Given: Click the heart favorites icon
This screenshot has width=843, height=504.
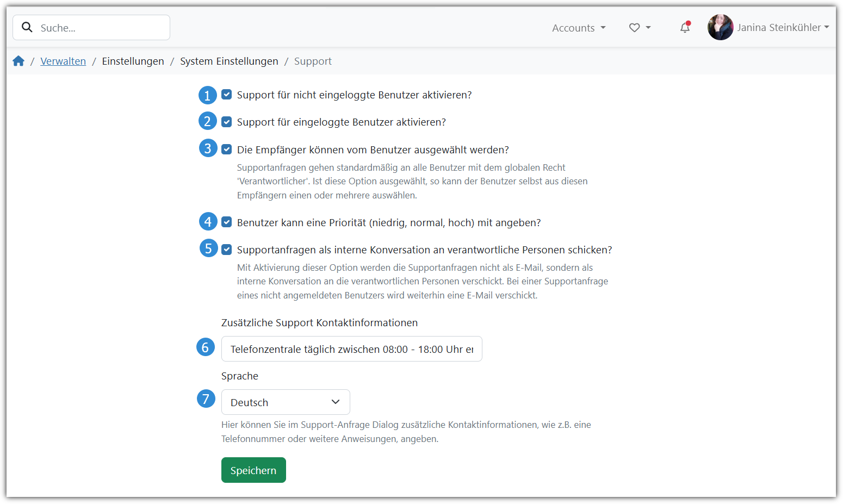Looking at the screenshot, I should 634,28.
